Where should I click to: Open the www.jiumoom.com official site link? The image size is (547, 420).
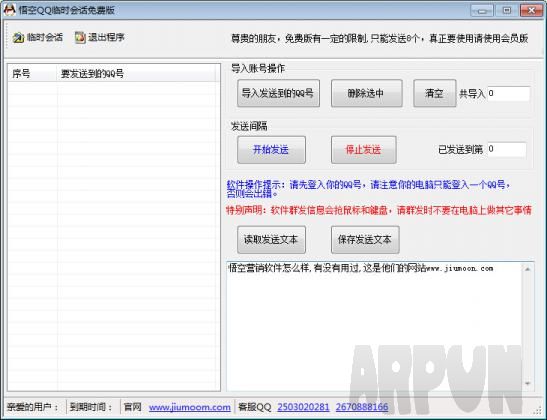189,407
